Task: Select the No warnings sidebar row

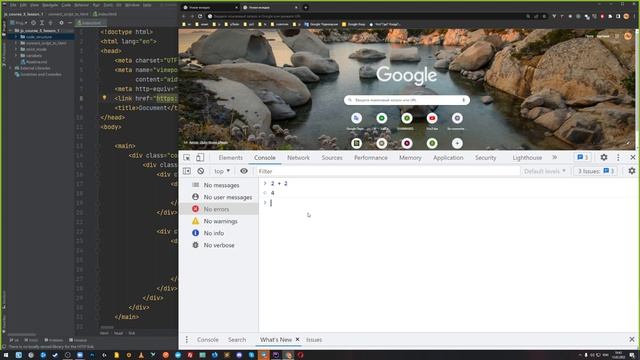Action: [219, 221]
